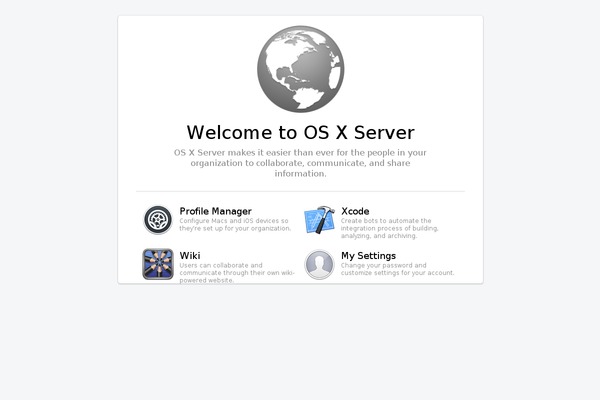
Task: Click the gray globe icon
Action: tap(301, 69)
